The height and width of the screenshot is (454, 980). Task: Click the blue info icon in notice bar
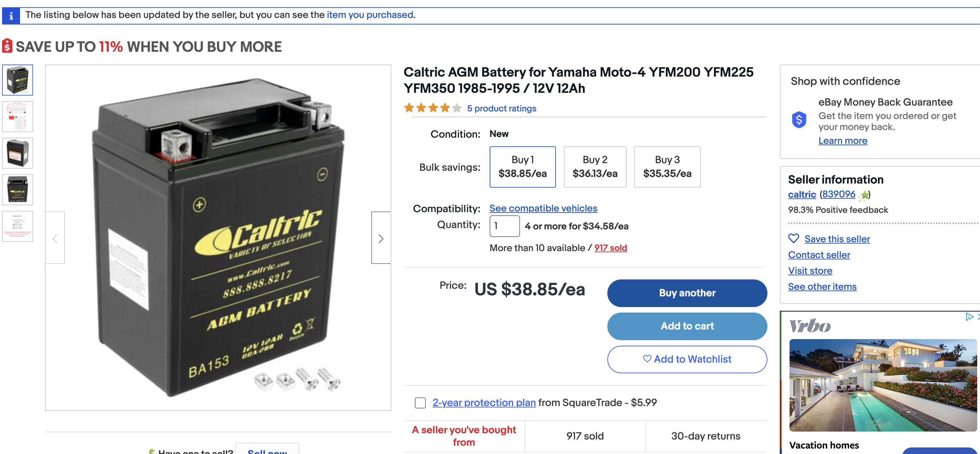pyautogui.click(x=11, y=16)
